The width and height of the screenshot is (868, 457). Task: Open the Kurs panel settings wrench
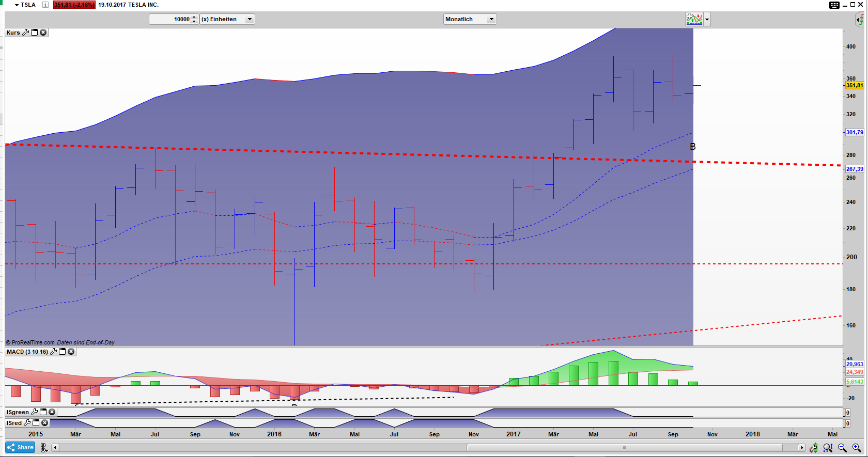(x=26, y=33)
